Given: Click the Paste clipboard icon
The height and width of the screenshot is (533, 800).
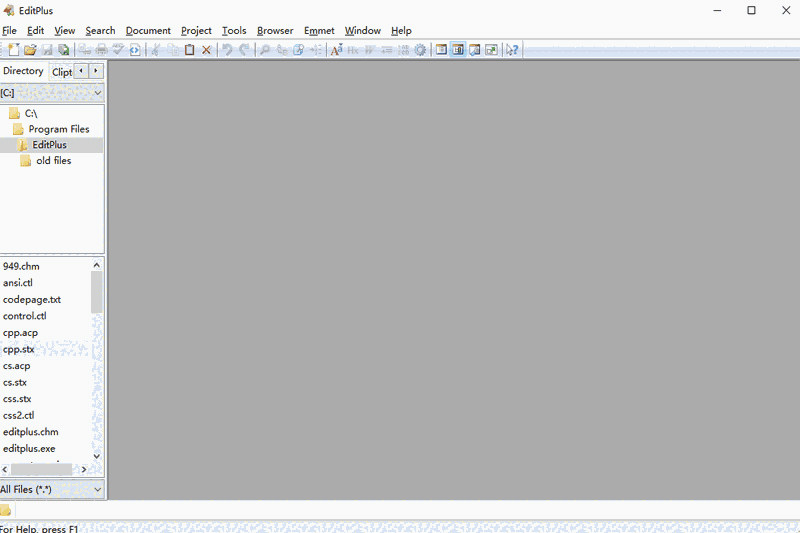Looking at the screenshot, I should [189, 50].
